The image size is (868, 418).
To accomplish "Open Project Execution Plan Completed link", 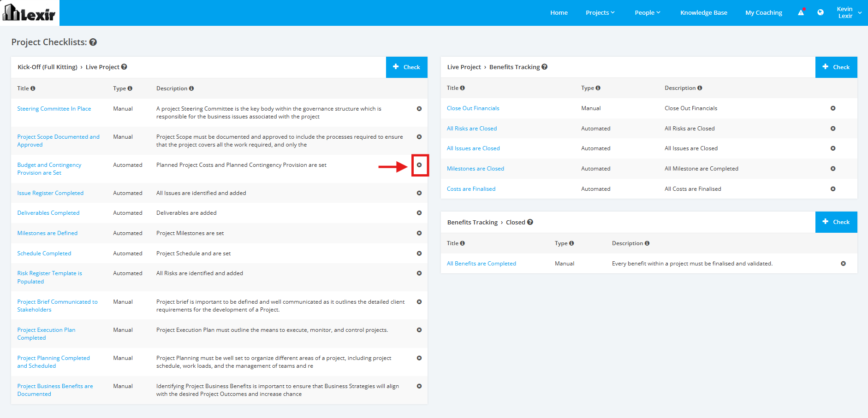I will [x=46, y=334].
